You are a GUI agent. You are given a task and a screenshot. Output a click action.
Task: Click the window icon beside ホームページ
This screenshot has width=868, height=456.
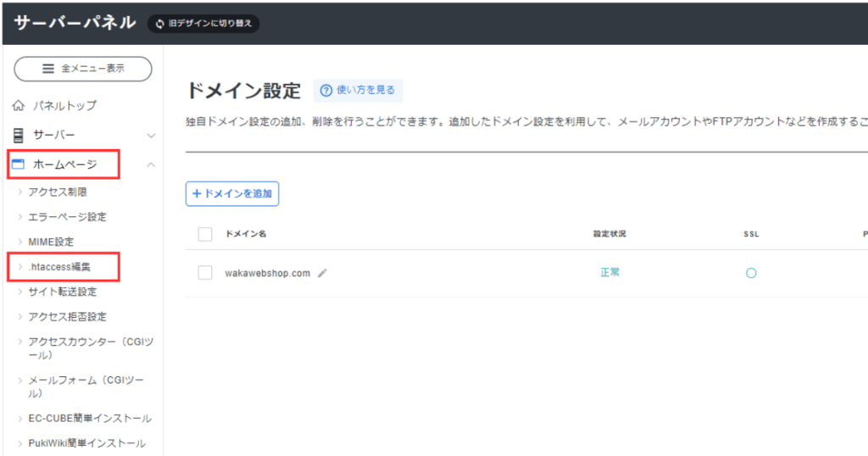(x=19, y=164)
